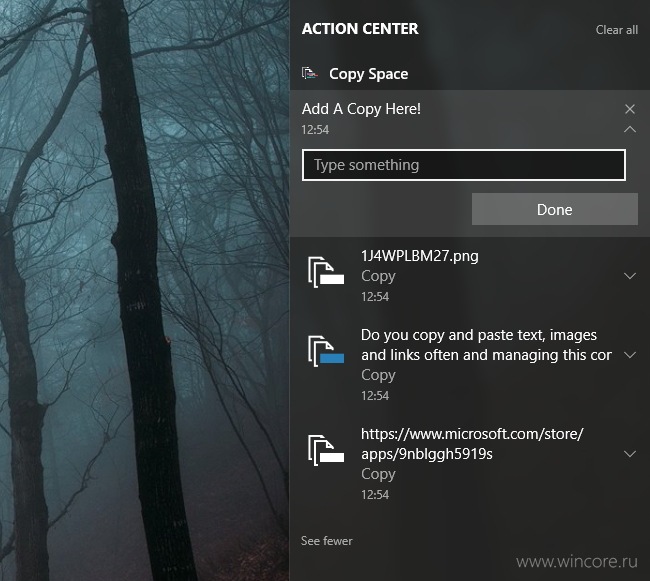Clear all notifications
This screenshot has width=650, height=581.
(x=616, y=30)
